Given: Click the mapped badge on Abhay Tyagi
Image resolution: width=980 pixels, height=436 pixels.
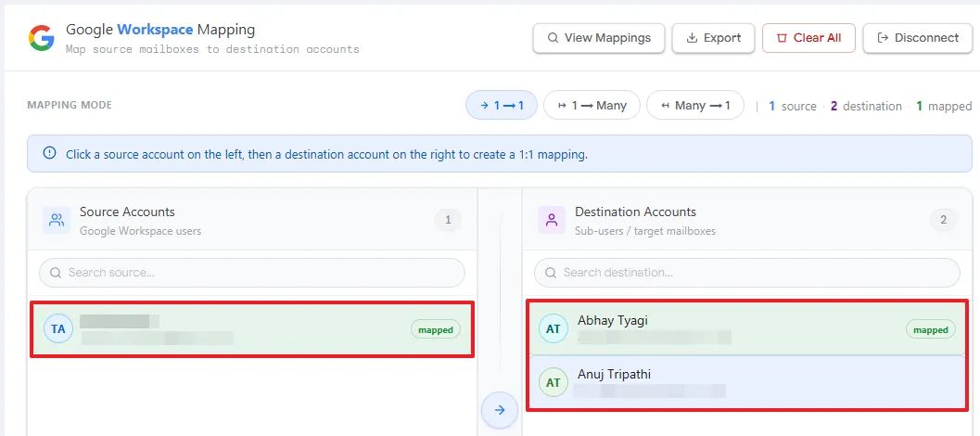Looking at the screenshot, I should click(931, 329).
